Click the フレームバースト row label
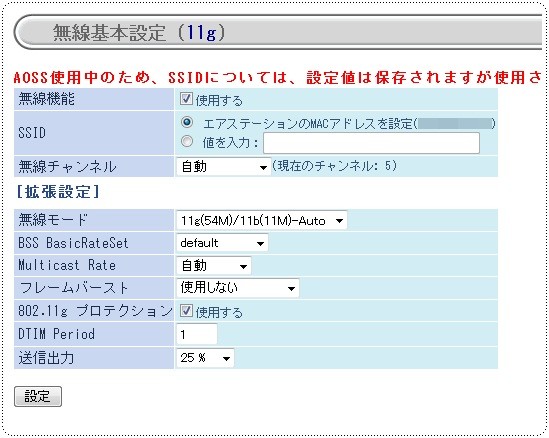The width and height of the screenshot is (549, 438). (x=73, y=288)
